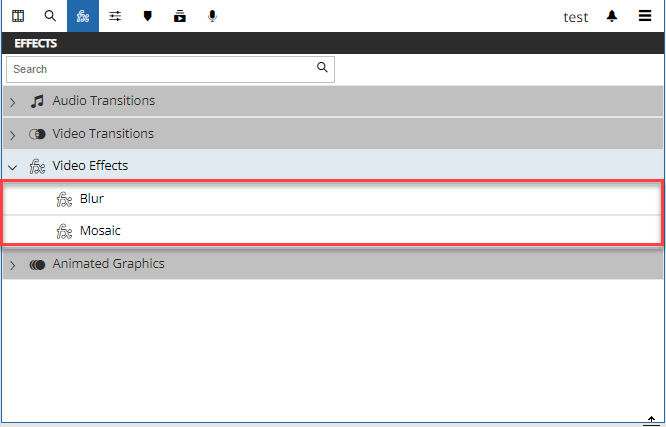
Task: Open the sliders adjustments panel icon
Action: coord(115,16)
